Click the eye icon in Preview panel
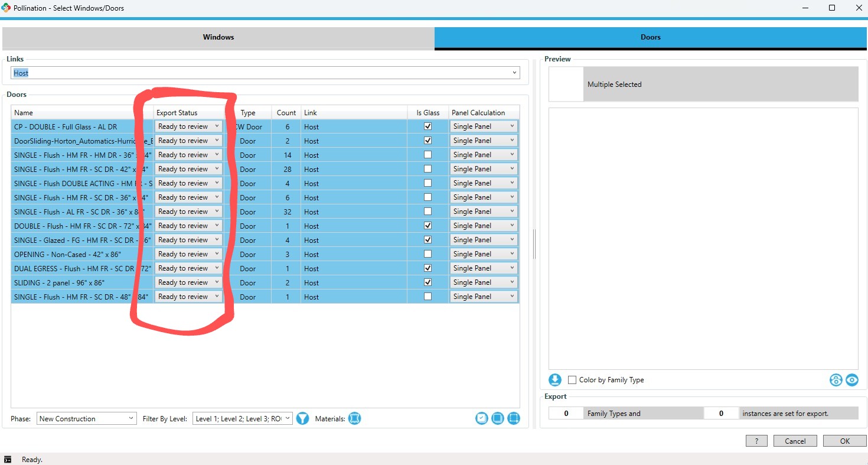The height and width of the screenshot is (465, 868). point(851,380)
